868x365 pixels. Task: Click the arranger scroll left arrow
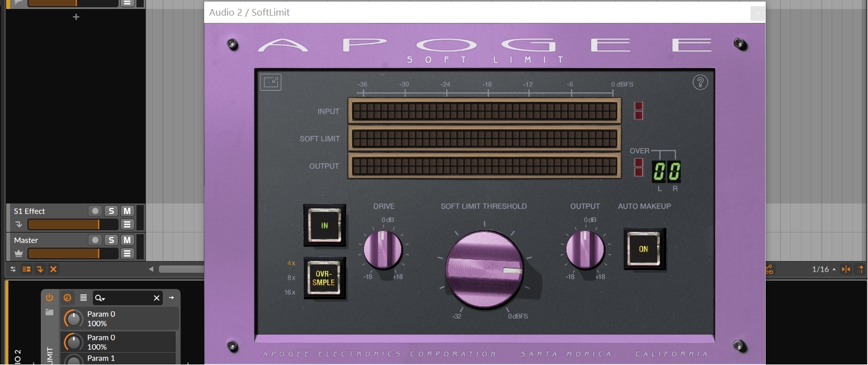(151, 269)
